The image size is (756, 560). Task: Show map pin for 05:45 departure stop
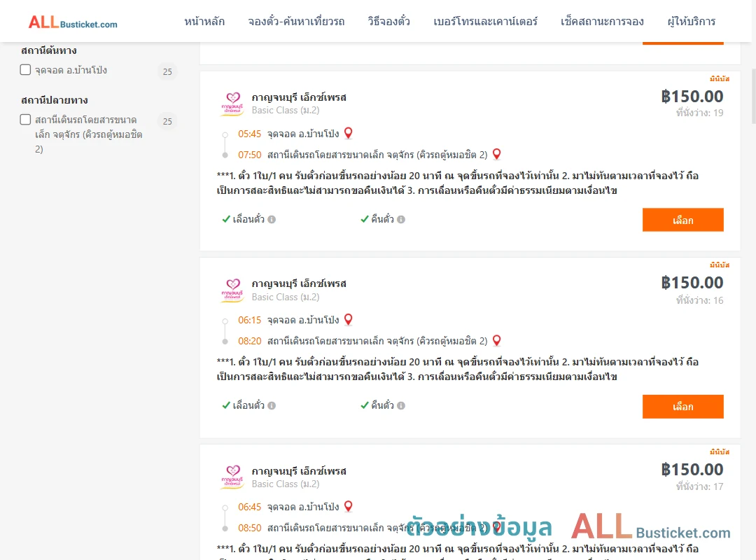348,133
